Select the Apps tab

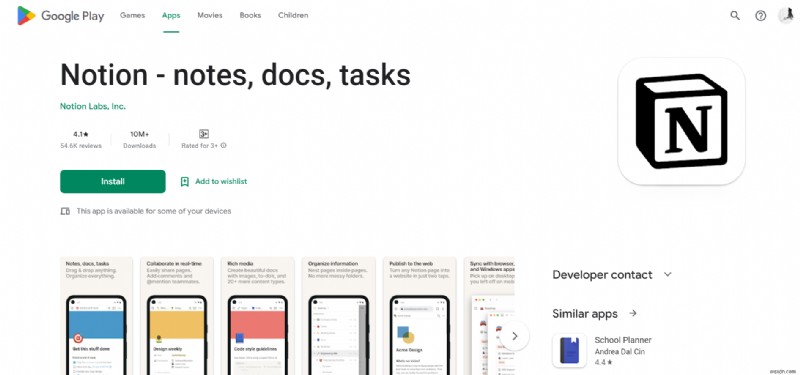click(171, 15)
